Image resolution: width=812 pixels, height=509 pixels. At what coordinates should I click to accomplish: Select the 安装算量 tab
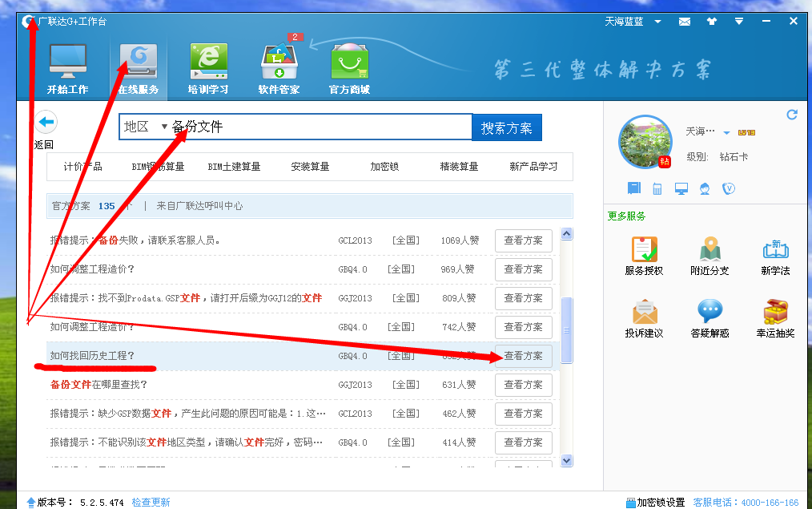[x=310, y=167]
